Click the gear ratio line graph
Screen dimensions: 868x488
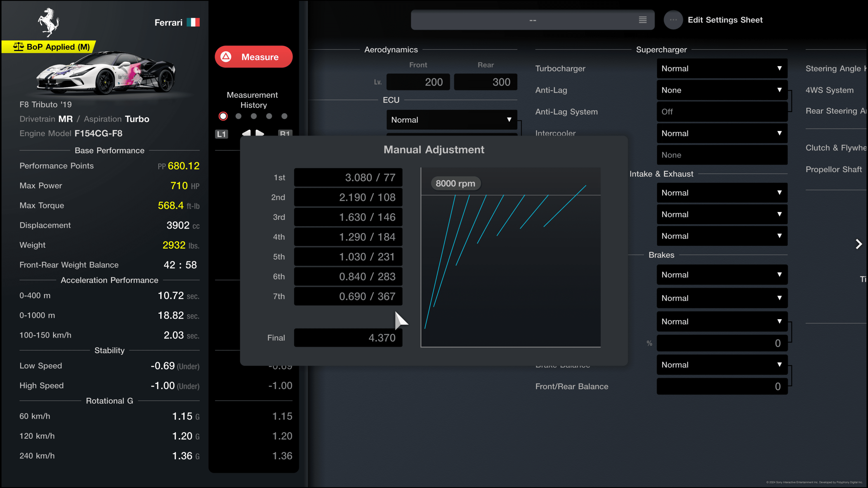(x=510, y=257)
